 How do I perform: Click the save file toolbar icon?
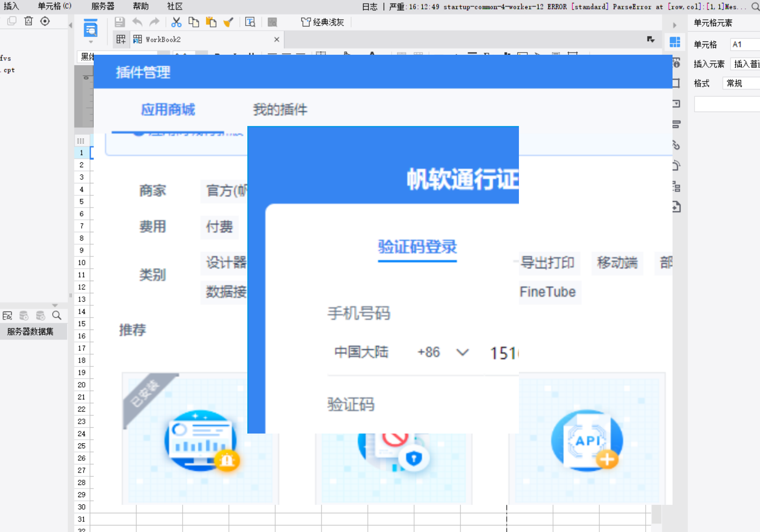click(119, 22)
